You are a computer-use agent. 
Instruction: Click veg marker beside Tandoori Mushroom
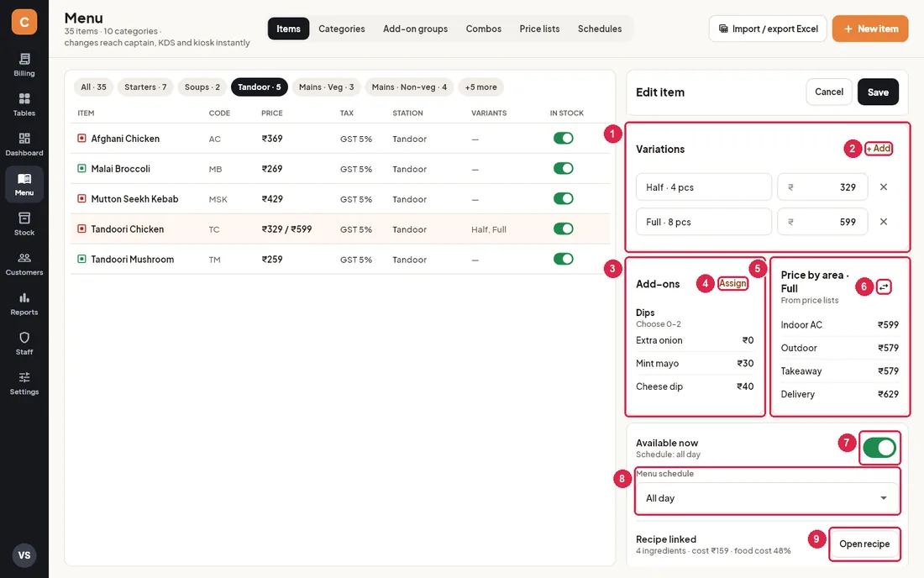[x=82, y=259]
